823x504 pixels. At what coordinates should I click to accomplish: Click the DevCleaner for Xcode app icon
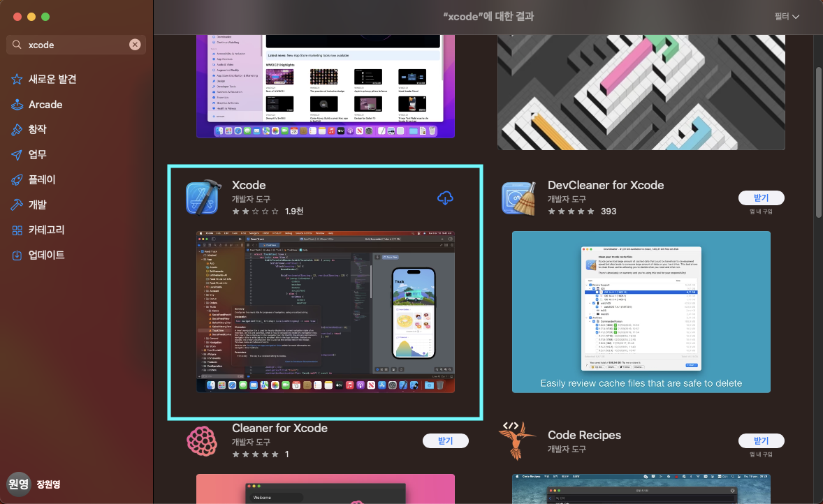[x=518, y=198]
